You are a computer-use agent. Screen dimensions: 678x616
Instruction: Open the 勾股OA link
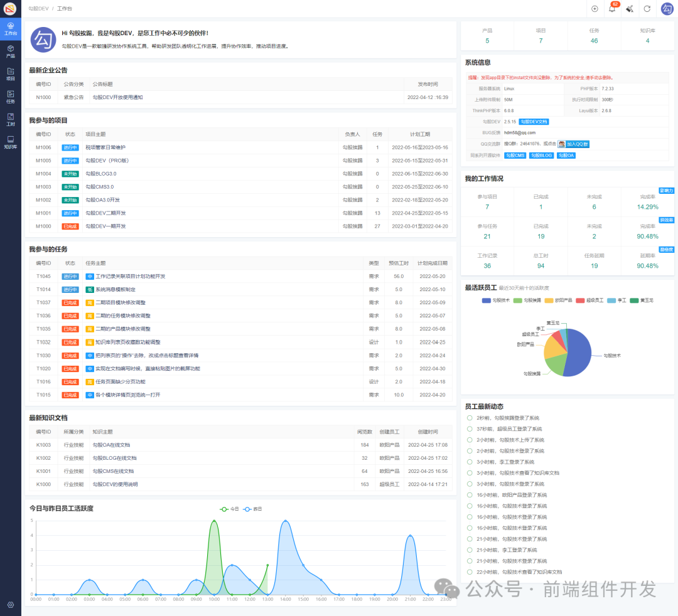click(x=566, y=156)
